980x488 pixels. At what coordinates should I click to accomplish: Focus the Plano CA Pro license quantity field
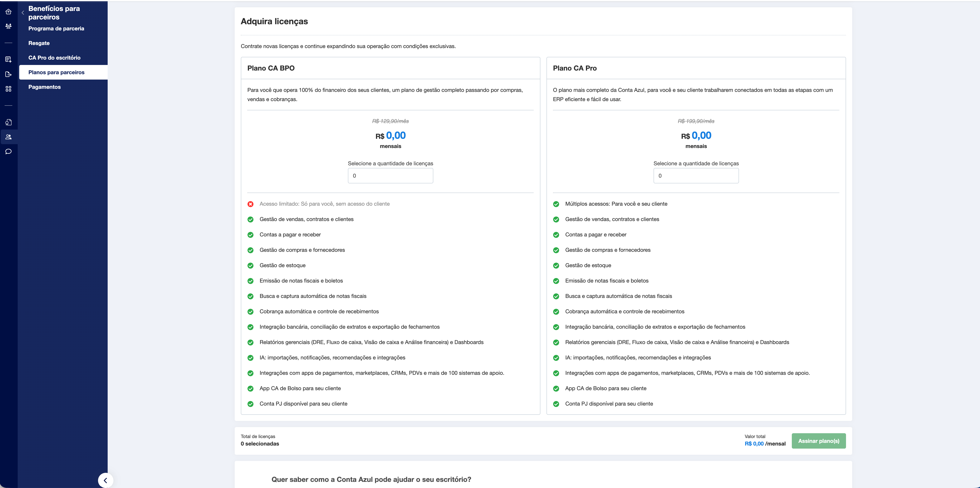(x=696, y=176)
